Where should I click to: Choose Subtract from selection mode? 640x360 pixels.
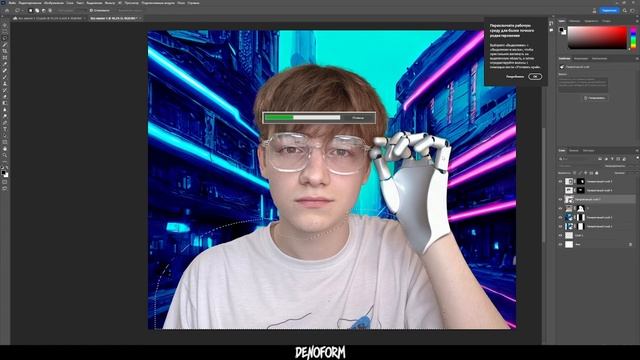44,10
